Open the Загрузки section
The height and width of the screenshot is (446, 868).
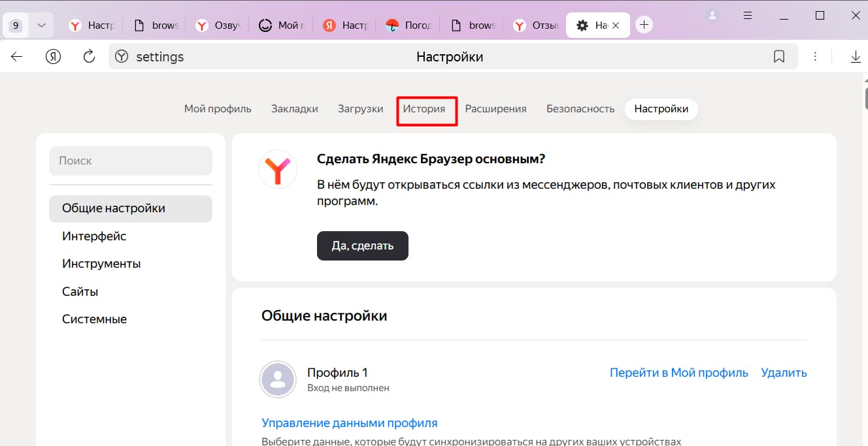click(x=361, y=109)
